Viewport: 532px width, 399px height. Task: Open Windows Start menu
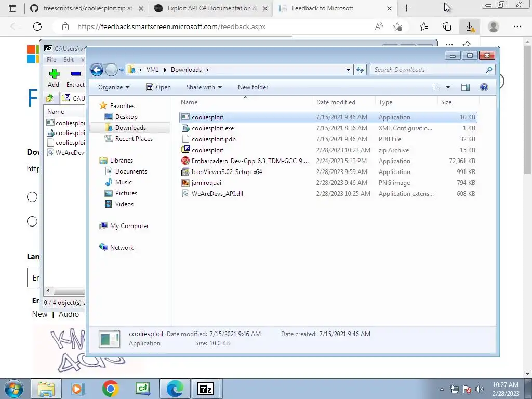point(14,389)
